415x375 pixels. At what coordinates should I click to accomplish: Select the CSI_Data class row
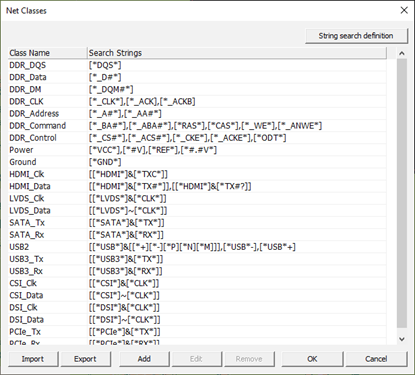coord(197,295)
